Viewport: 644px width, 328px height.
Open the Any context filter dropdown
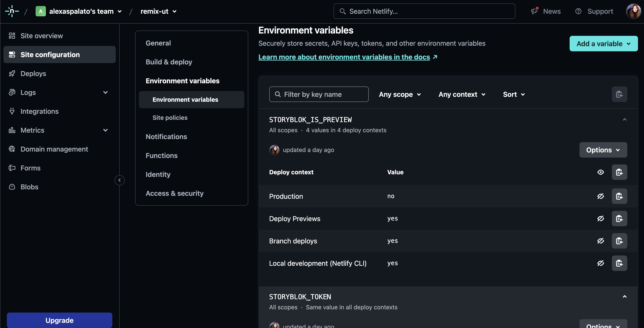point(462,94)
